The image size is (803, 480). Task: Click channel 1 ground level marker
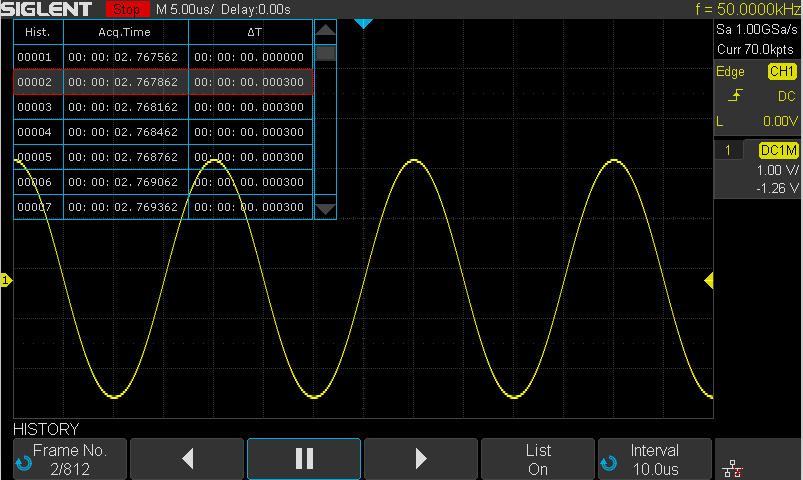[x=5, y=281]
